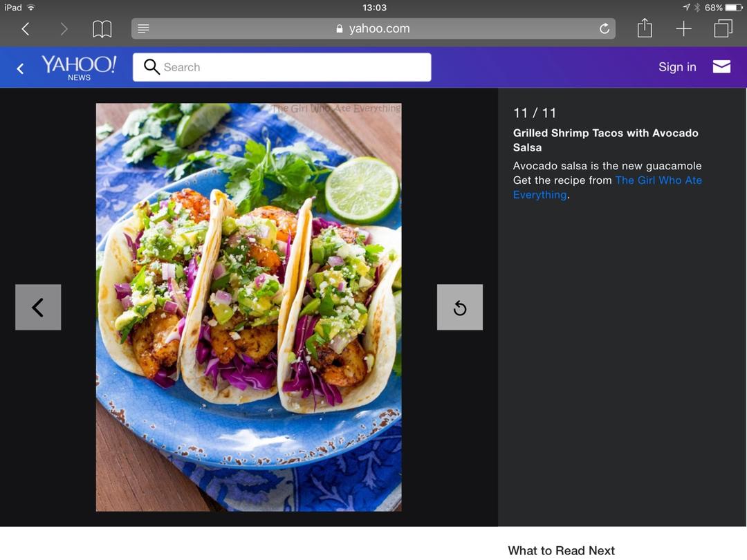747x560 pixels.
Task: Tap Safari's grayed-out forward arrow
Action: (x=64, y=28)
